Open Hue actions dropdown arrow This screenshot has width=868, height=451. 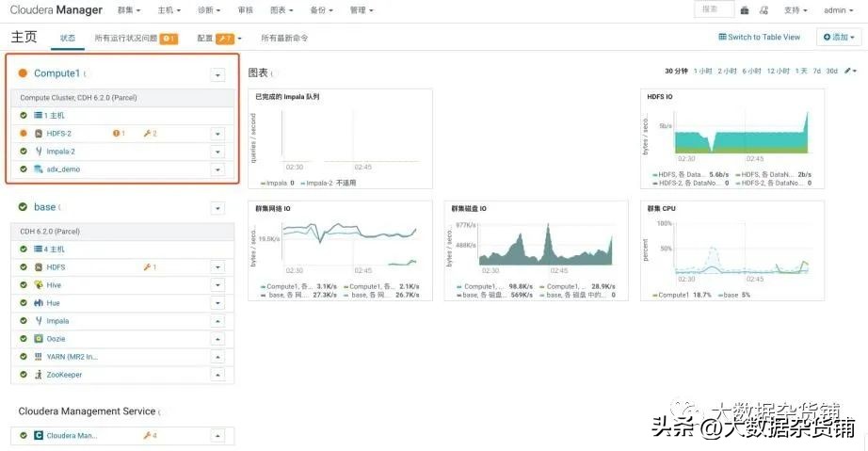tap(217, 302)
